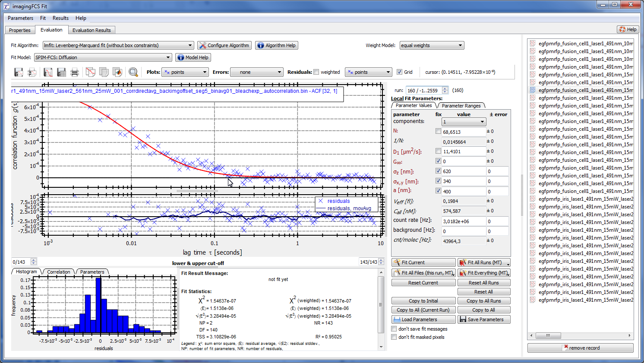Open the Errors style dropdown
This screenshot has height=363, width=644.
coord(256,72)
